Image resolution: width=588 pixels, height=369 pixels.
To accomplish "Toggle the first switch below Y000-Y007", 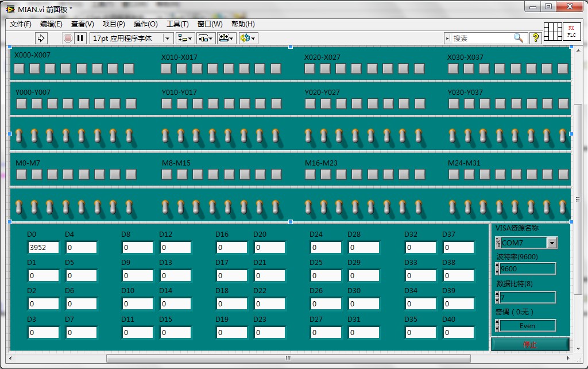I will tap(19, 136).
